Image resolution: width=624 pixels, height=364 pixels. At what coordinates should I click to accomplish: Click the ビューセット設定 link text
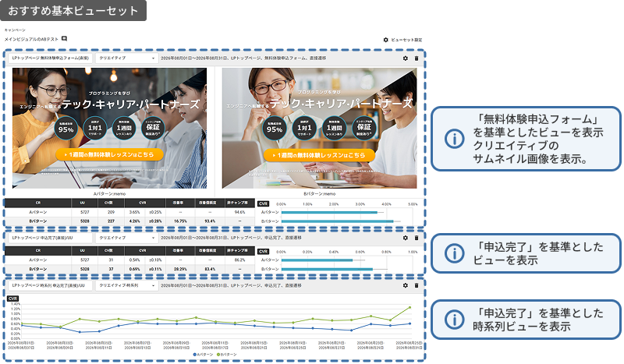coord(406,40)
